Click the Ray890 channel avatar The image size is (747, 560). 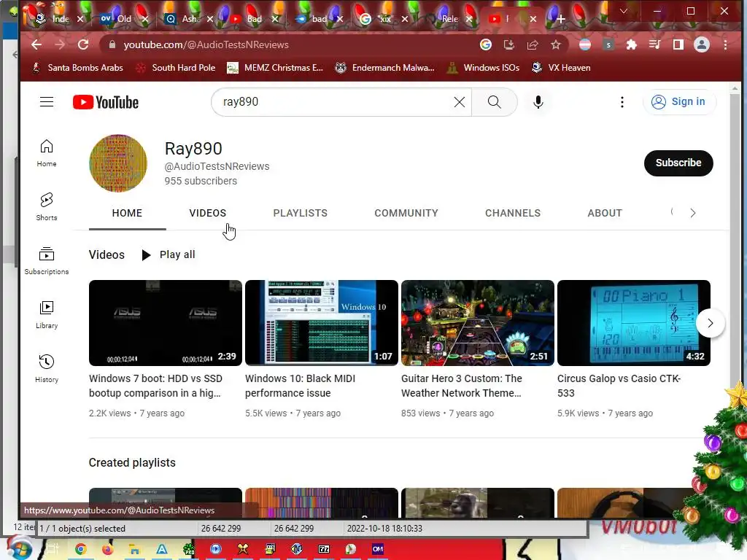(x=118, y=163)
